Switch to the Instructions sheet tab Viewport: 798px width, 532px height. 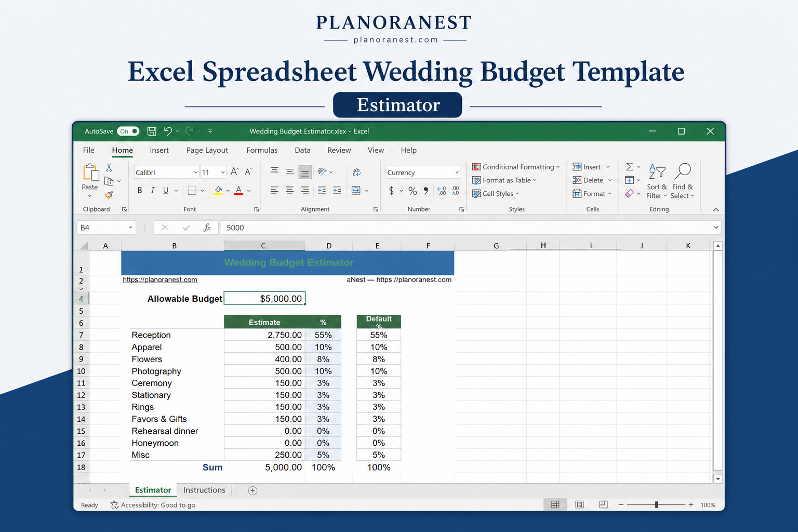[x=204, y=490]
